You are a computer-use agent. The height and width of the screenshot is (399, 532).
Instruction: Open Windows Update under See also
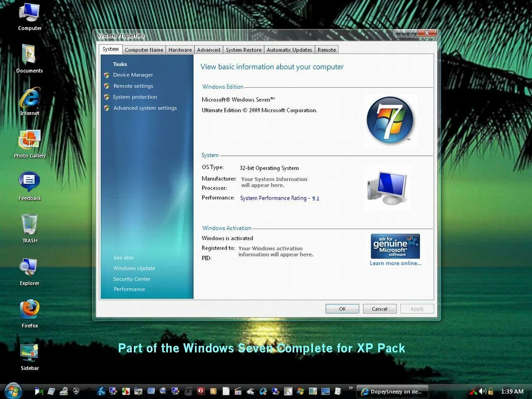(134, 268)
